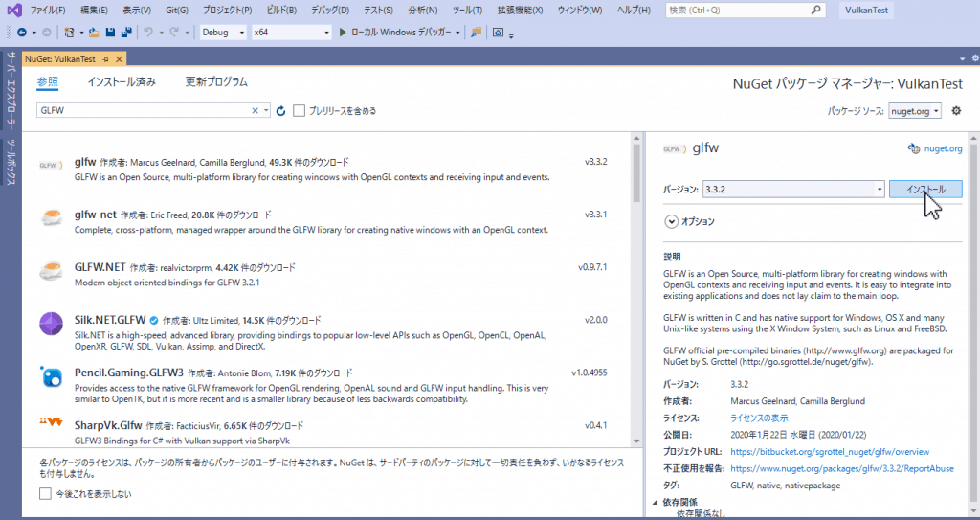This screenshot has height=520, width=980.
Task: Open the Toolbox side tab
Action: coord(11,162)
